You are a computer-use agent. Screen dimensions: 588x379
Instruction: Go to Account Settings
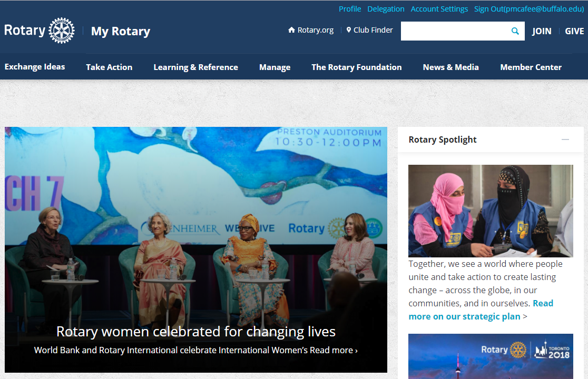click(439, 9)
